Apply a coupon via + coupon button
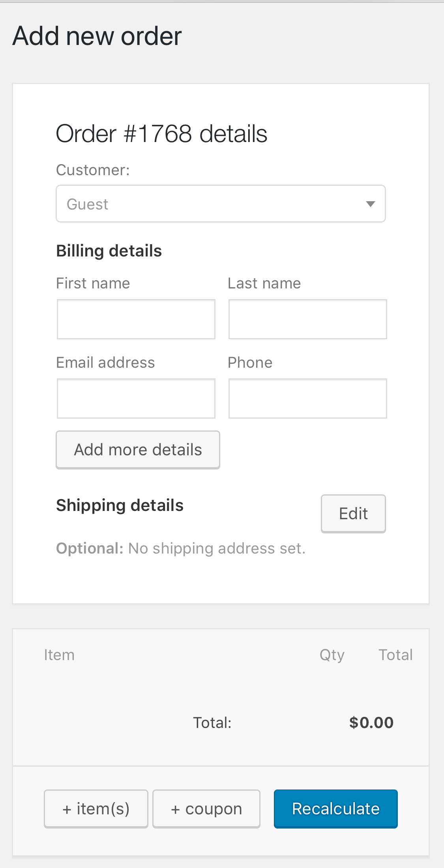Screen dimensions: 444x868 pyautogui.click(x=206, y=809)
